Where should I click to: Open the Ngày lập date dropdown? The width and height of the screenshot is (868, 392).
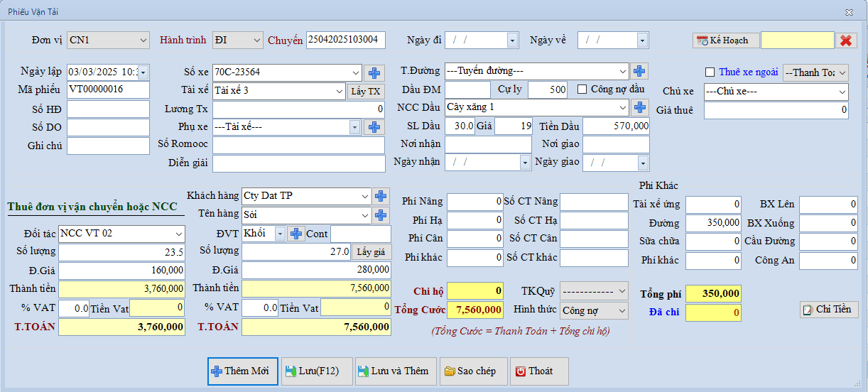click(143, 72)
